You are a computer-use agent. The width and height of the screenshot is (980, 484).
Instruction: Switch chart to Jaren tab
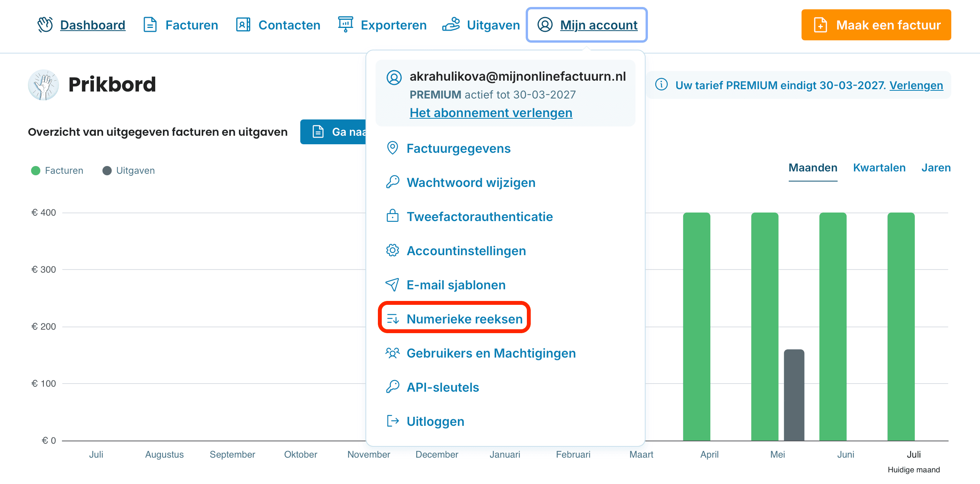pyautogui.click(x=936, y=168)
